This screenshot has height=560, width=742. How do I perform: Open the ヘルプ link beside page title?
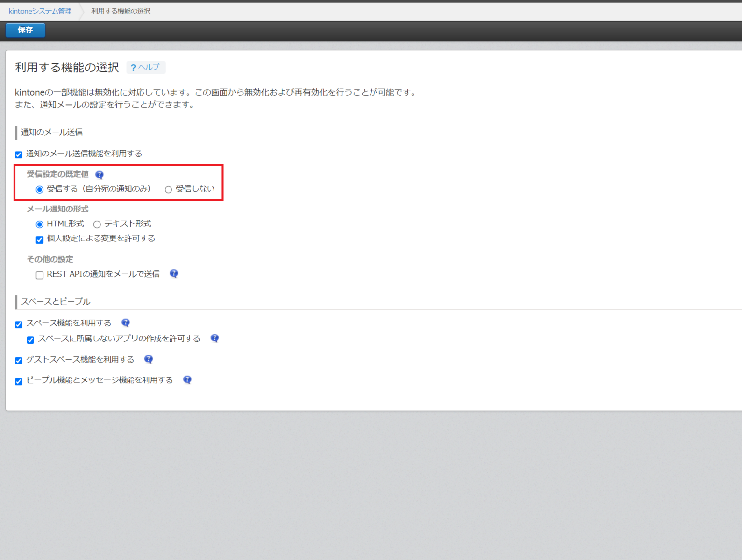point(145,68)
